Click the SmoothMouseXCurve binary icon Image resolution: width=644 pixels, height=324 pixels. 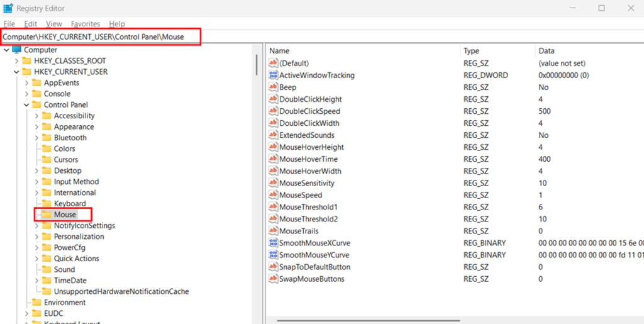(x=273, y=243)
